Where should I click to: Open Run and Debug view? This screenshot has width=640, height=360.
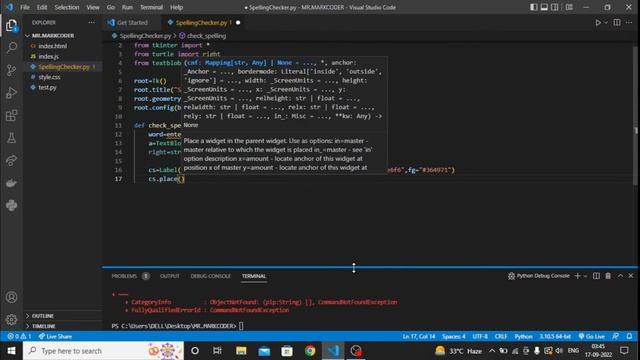(x=11, y=93)
